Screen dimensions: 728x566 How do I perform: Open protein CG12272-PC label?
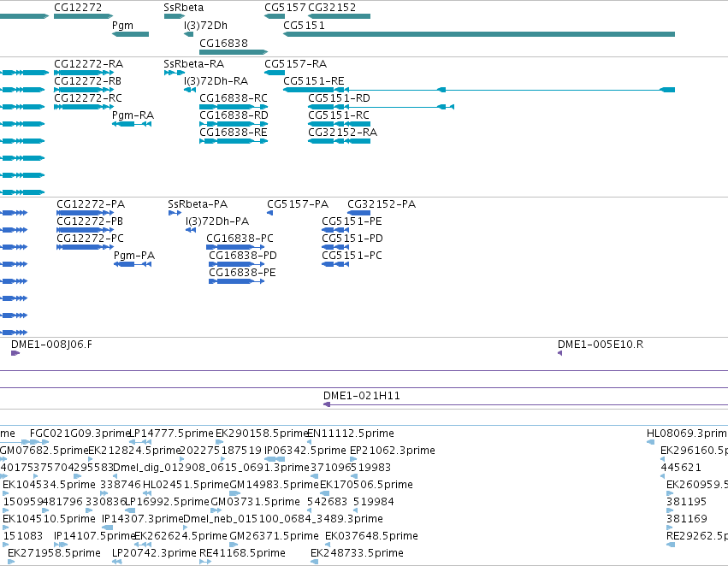pyautogui.click(x=91, y=239)
